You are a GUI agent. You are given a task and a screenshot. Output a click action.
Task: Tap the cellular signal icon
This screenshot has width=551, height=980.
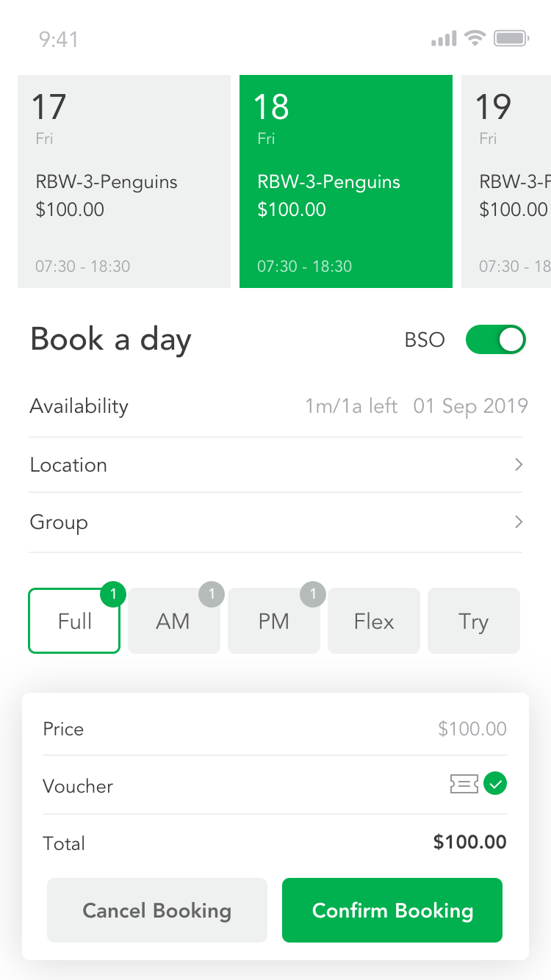pyautogui.click(x=444, y=38)
